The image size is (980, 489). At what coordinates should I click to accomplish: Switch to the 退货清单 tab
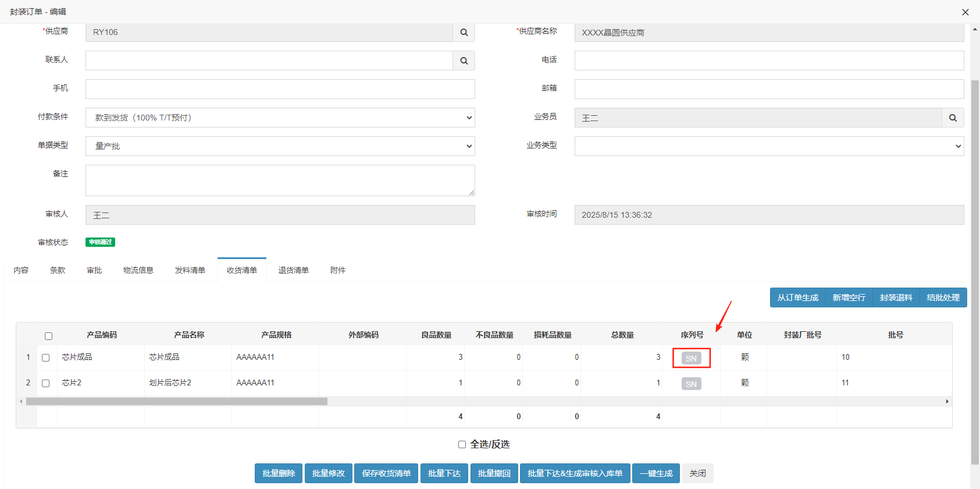pyautogui.click(x=294, y=270)
